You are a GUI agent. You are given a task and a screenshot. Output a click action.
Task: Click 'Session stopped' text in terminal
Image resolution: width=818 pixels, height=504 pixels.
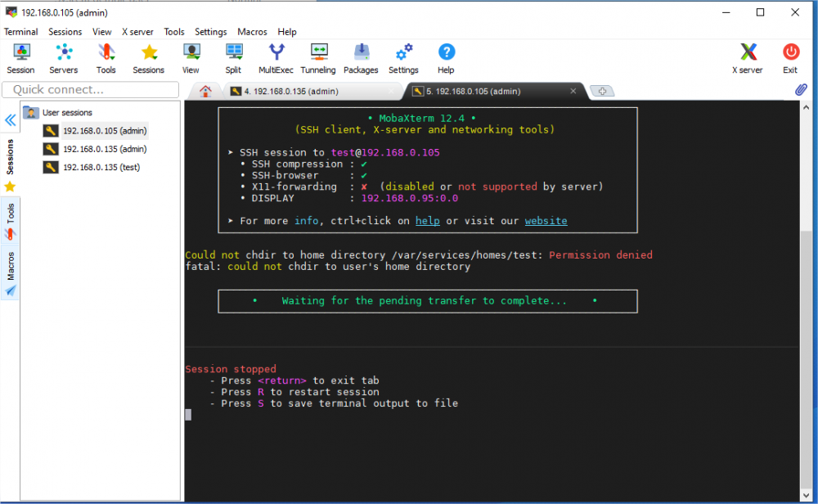tap(231, 369)
